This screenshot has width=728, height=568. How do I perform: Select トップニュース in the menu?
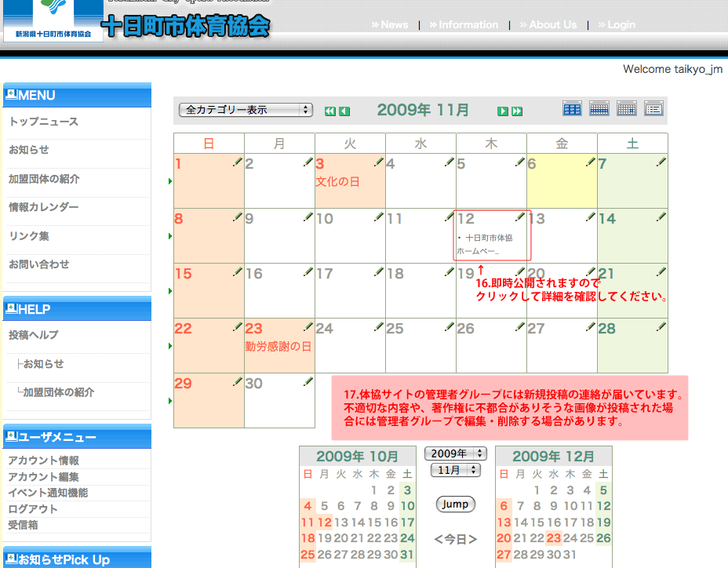pos(44,122)
